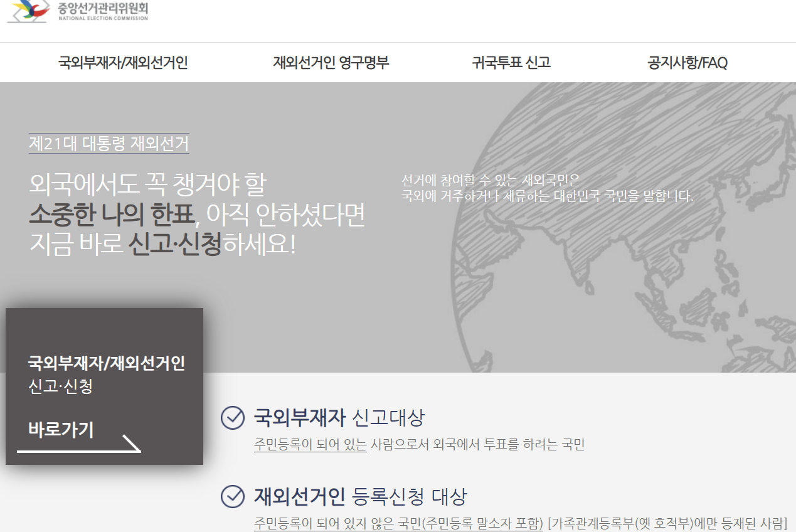Click the arrow line under 바로가기
Viewport: 796px width, 532px height.
pos(78,444)
